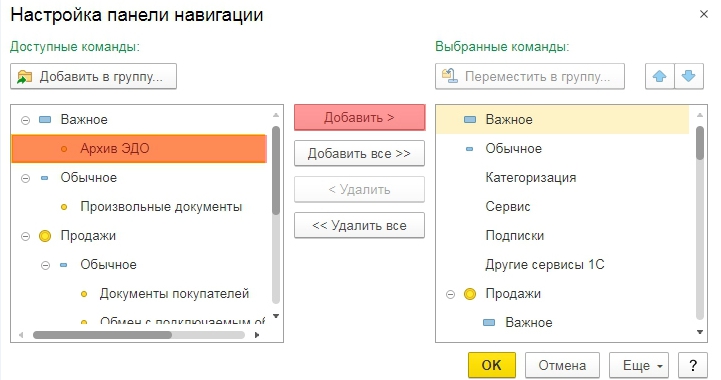The height and width of the screenshot is (380, 721).
Task: Click scroll-right arrow of available commands list
Action: [x=257, y=335]
